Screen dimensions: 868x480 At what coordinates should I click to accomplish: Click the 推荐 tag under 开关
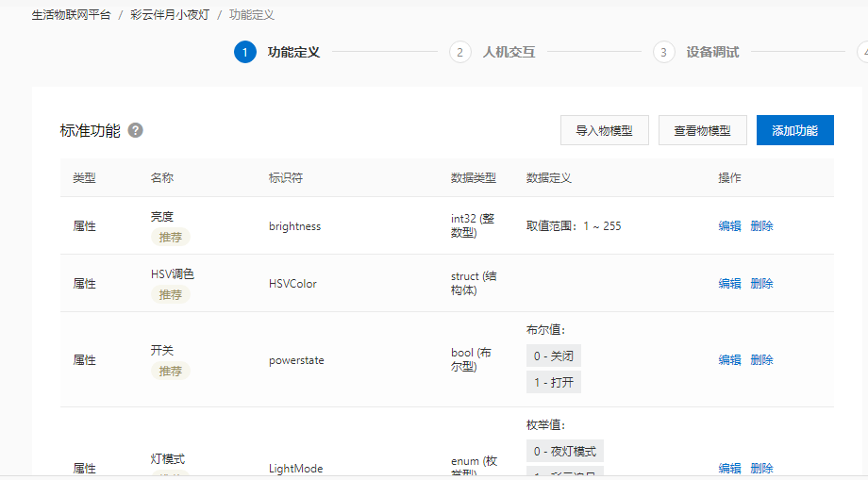click(x=171, y=371)
